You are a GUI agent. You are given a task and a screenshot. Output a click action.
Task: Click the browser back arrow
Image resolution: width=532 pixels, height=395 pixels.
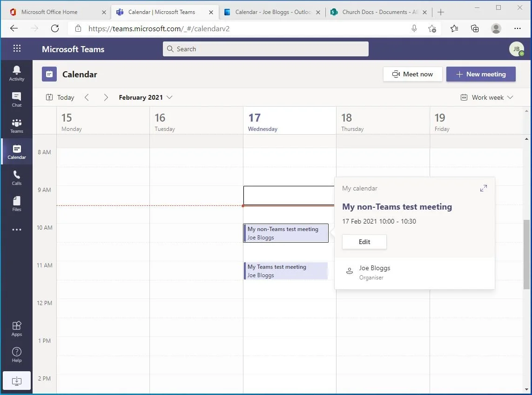point(14,28)
